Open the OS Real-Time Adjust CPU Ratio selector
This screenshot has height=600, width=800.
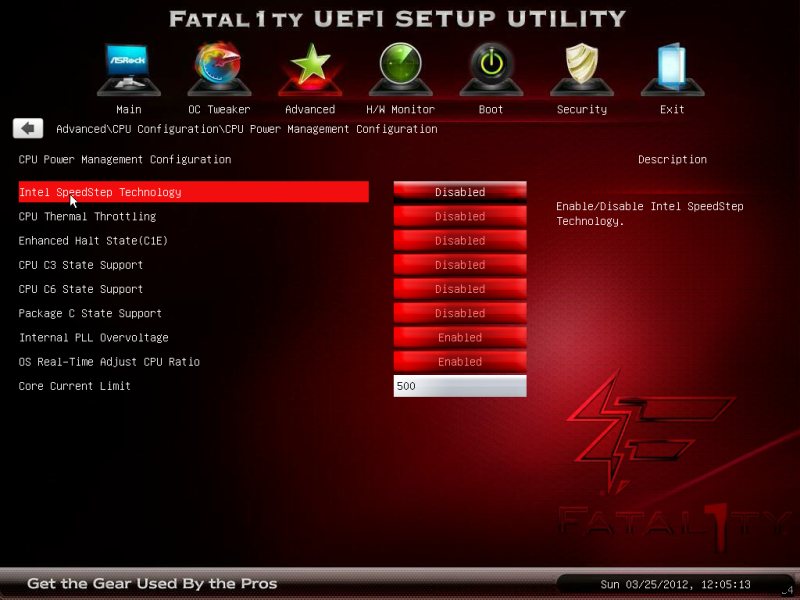point(460,362)
